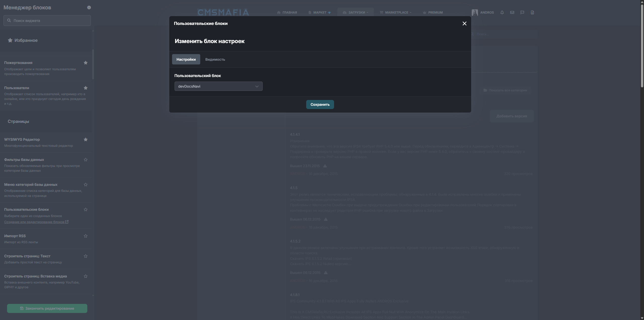The width and height of the screenshot is (644, 320).
Task: Expand the Marketplace navigation menu
Action: 396,12
